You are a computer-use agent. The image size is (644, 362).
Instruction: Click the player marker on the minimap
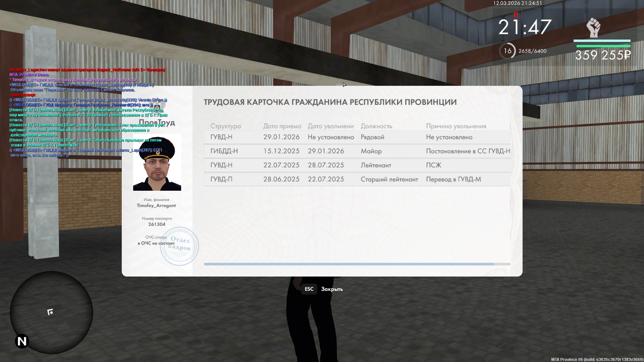tap(50, 312)
